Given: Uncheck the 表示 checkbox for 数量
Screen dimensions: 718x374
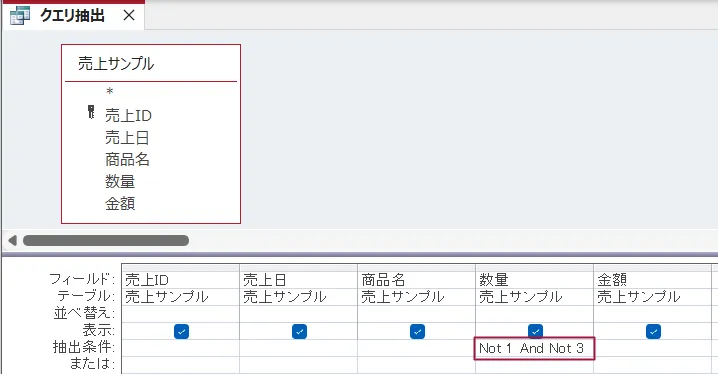Looking at the screenshot, I should pyautogui.click(x=535, y=331).
